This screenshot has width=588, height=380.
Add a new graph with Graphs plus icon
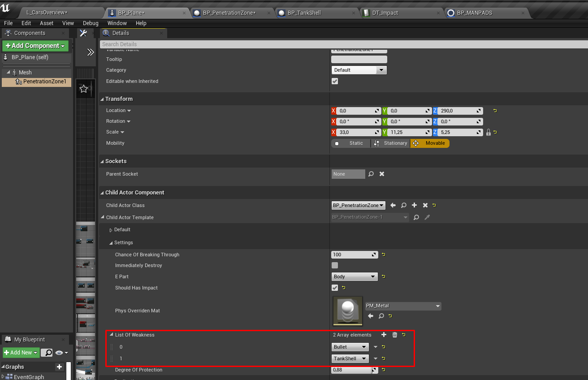coord(59,367)
